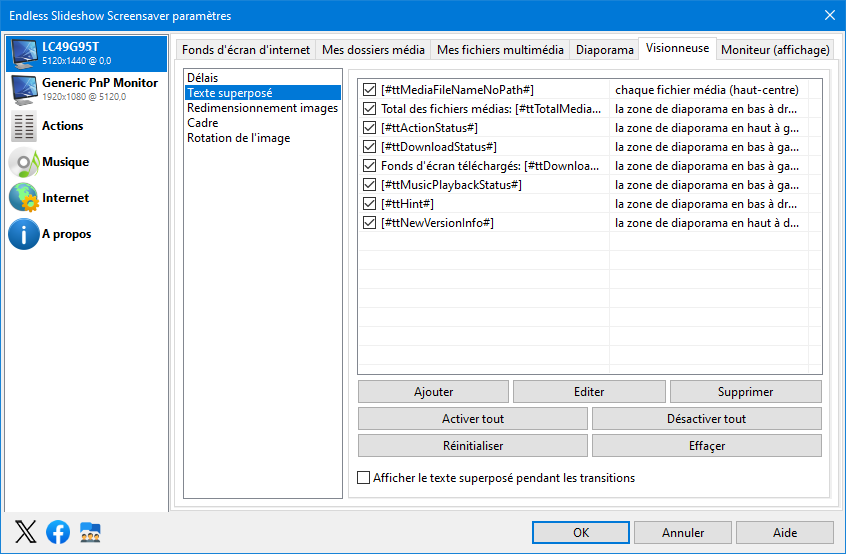Screen dimensions: 846x554
Task: Select Délais in the settings list
Action: click(x=263, y=78)
